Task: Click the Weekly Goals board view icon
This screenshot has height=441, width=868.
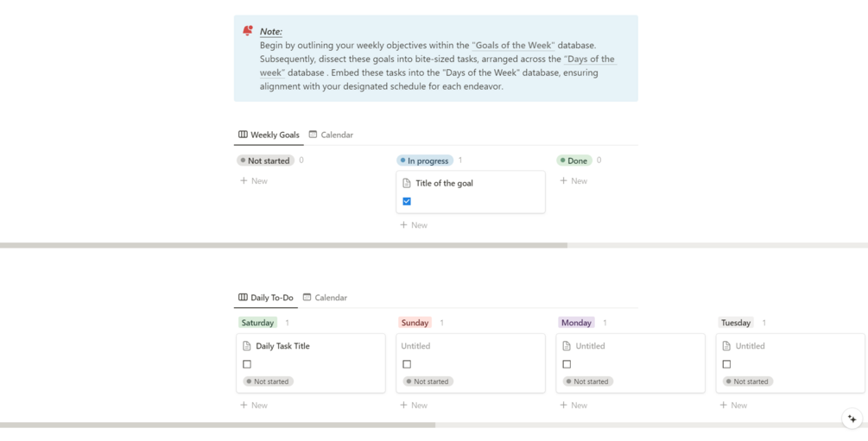Action: tap(243, 135)
